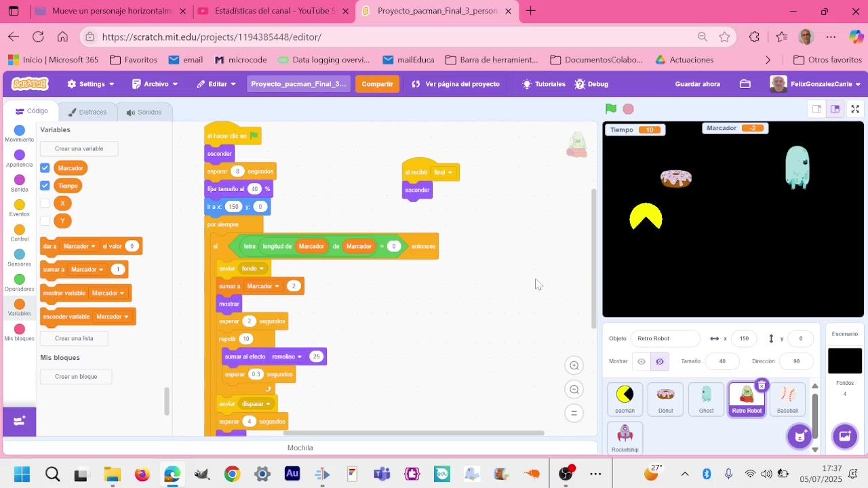Open variable dropdown in 'mostrar variable' block
The height and width of the screenshot is (488, 868).
(x=108, y=293)
